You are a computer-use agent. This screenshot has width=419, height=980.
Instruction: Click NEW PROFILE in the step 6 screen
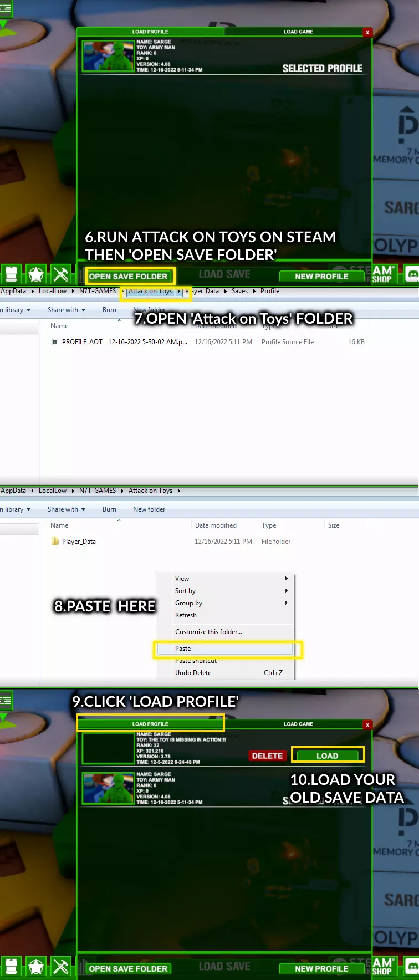point(321,276)
